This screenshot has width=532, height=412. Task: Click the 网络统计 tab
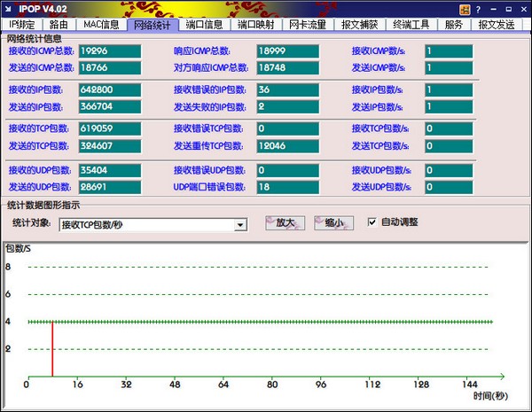(x=152, y=25)
